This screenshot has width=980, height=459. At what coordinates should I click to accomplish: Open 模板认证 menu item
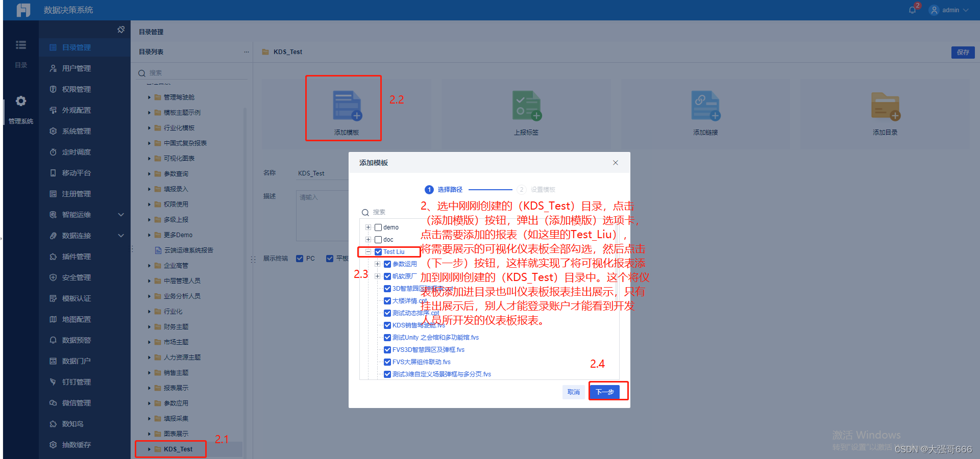pyautogui.click(x=85, y=298)
